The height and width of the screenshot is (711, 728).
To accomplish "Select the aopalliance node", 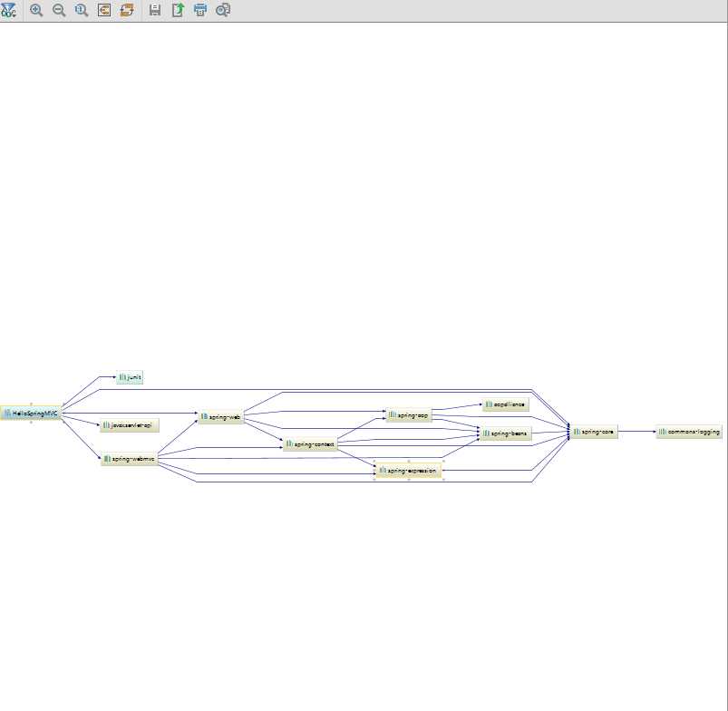I will pos(506,404).
